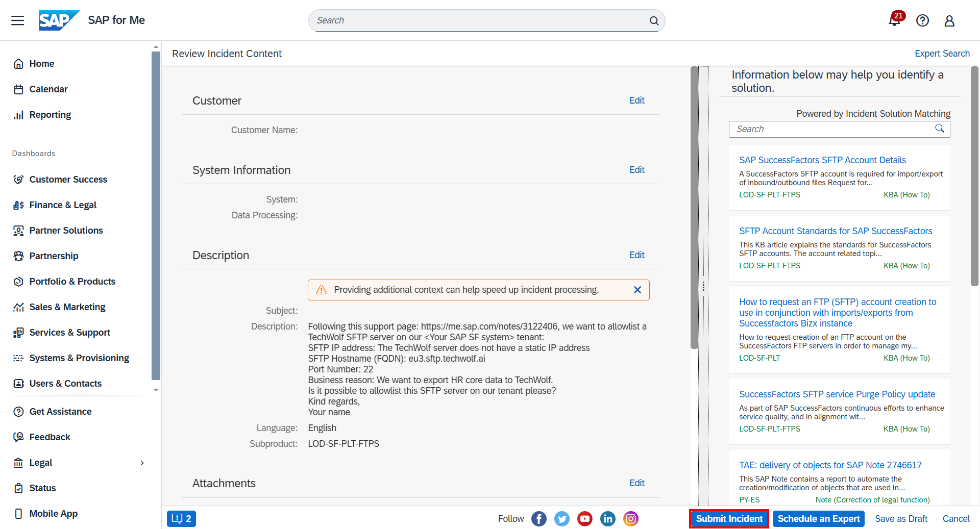This screenshot has width=980, height=529.
Task: Click Submit Incident button
Action: click(729, 519)
